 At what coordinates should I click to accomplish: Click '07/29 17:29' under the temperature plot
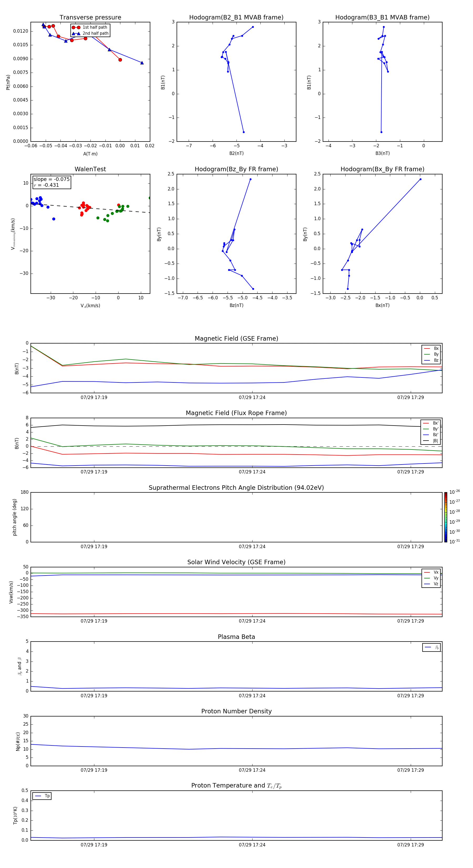[x=410, y=845]
